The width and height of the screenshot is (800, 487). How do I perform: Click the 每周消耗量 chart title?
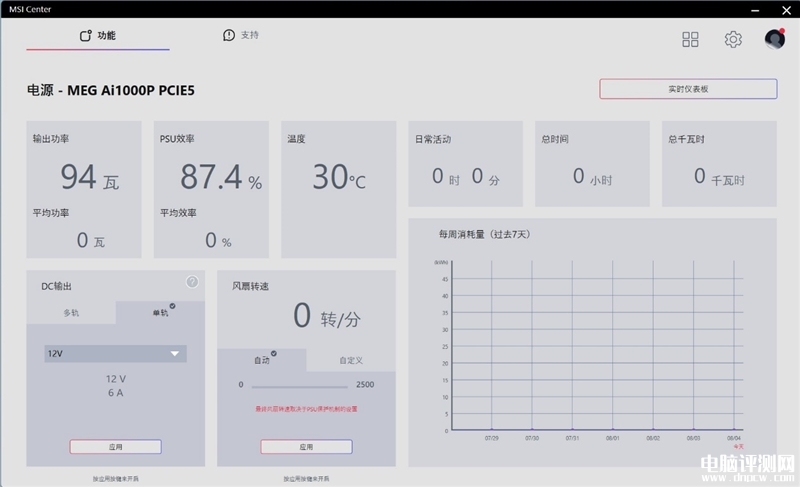click(485, 234)
